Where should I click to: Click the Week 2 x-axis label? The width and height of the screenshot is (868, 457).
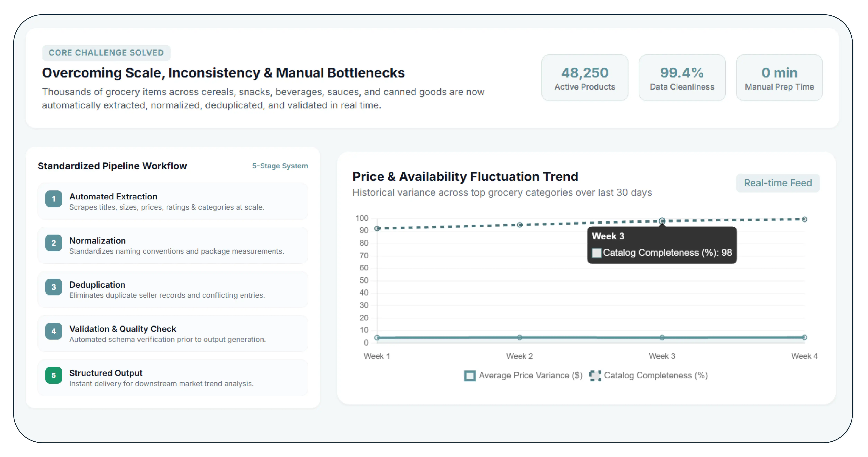[x=519, y=356]
